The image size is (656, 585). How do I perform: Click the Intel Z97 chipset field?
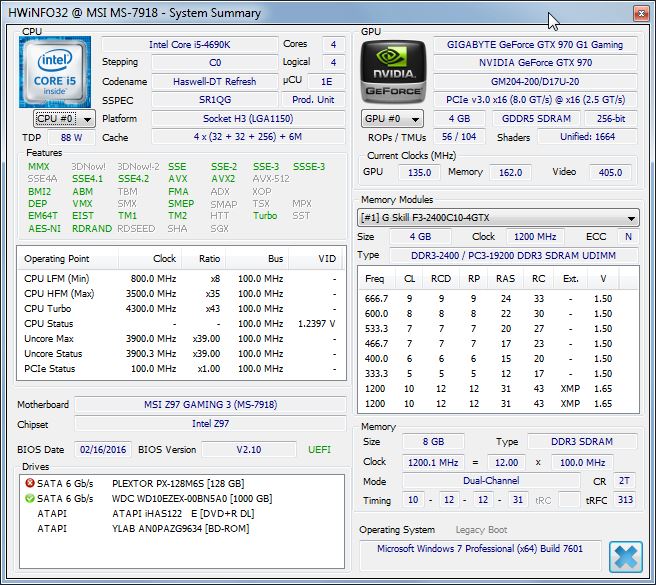[210, 423]
